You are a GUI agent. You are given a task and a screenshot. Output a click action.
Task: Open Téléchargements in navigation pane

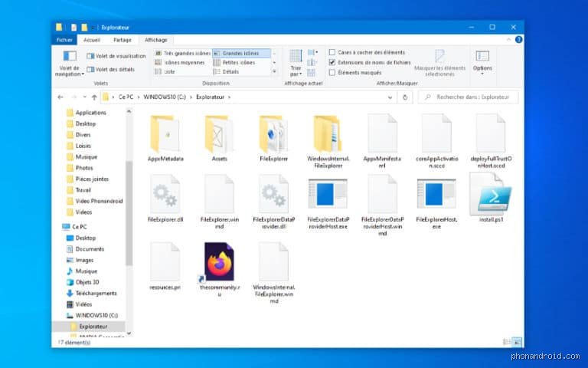92,294
